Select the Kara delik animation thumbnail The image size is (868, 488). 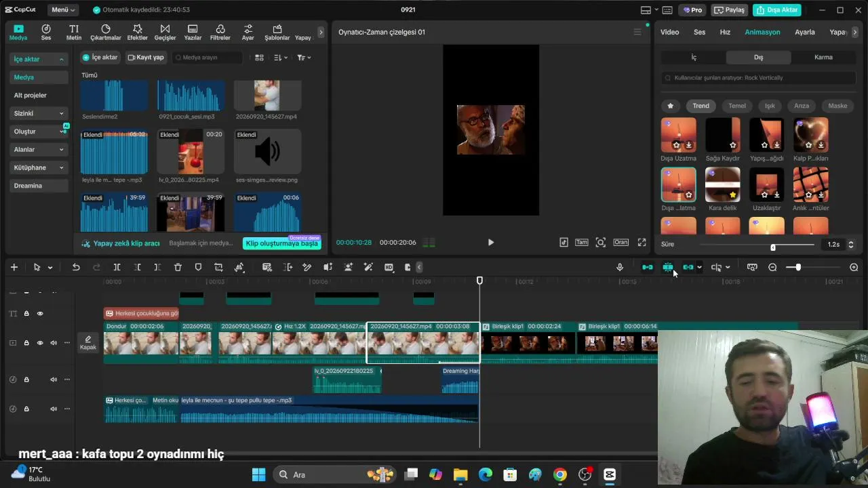pyautogui.click(x=722, y=184)
